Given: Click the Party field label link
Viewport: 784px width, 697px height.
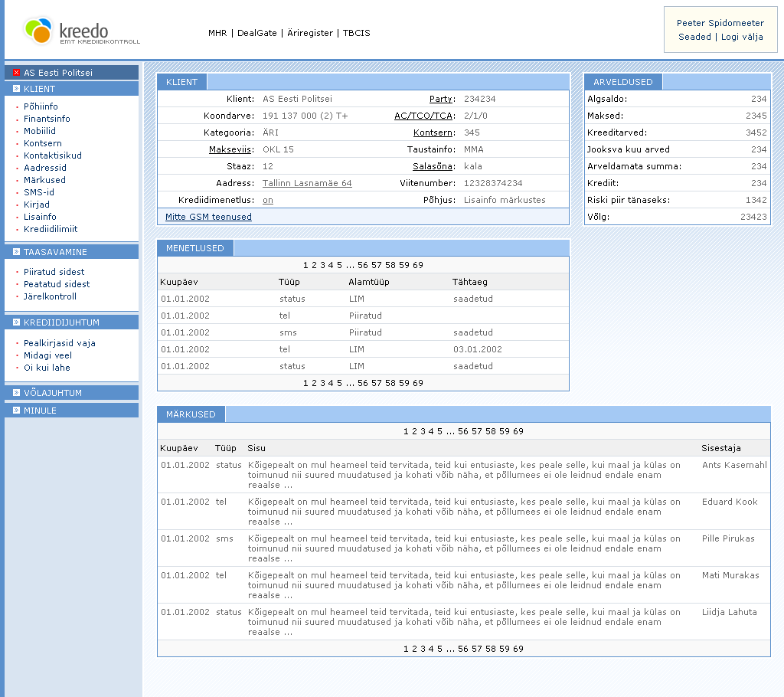Looking at the screenshot, I should pos(442,99).
